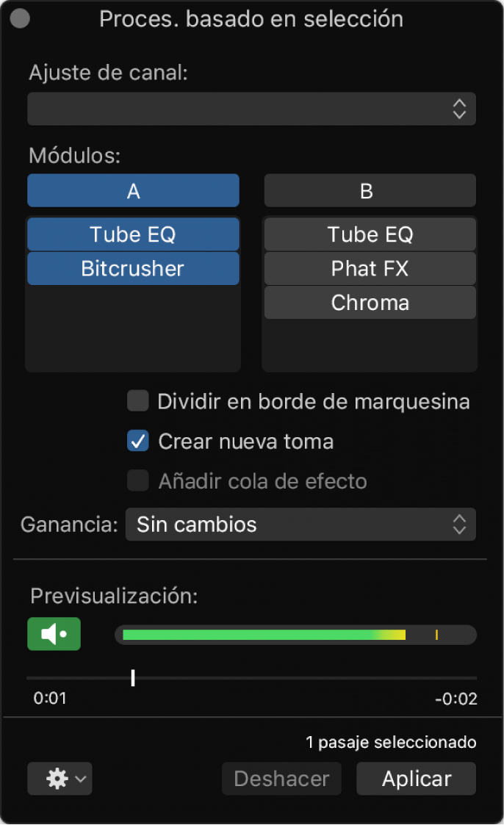Select the Phat FX module slot
The width and height of the screenshot is (504, 825).
[370, 268]
